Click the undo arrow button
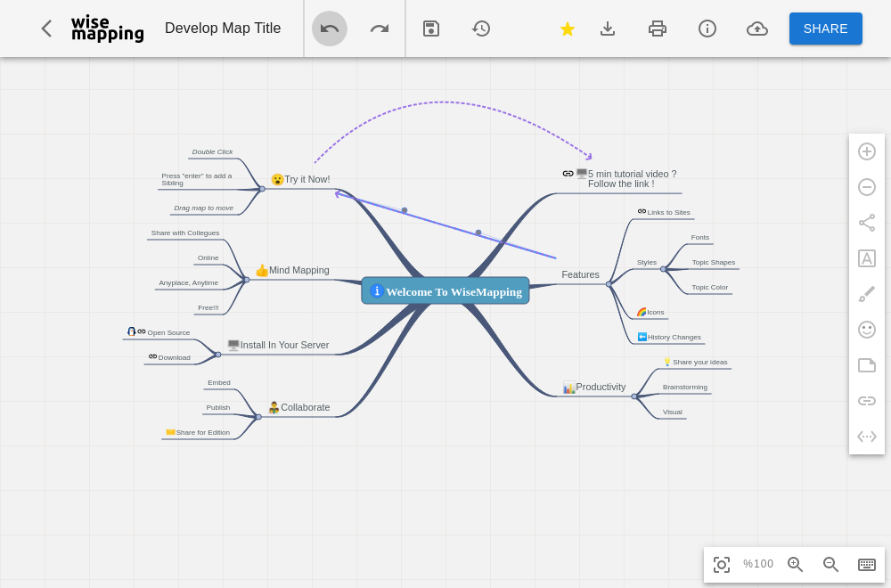Viewport: 891px width, 588px height. pos(330,29)
